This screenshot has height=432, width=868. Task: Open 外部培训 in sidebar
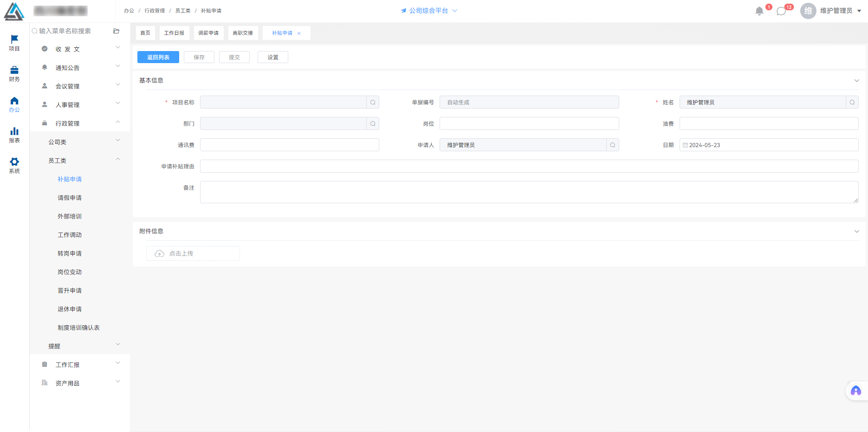70,216
